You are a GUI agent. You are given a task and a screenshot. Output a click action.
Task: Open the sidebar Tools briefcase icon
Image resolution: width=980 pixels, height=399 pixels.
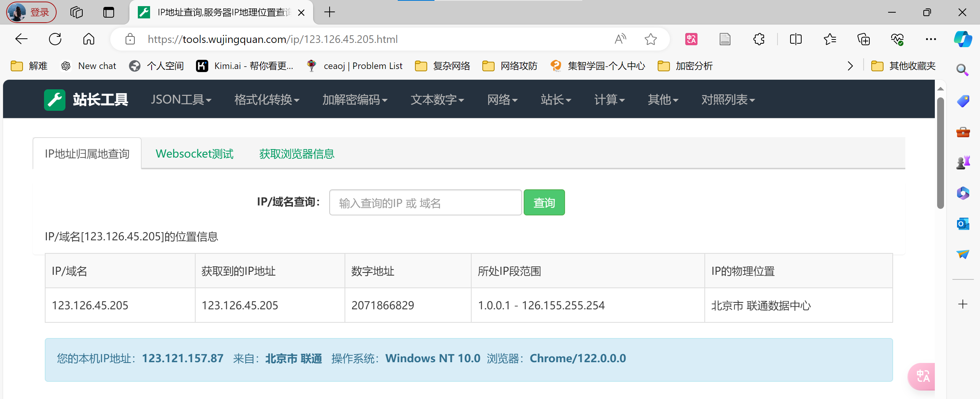963,132
